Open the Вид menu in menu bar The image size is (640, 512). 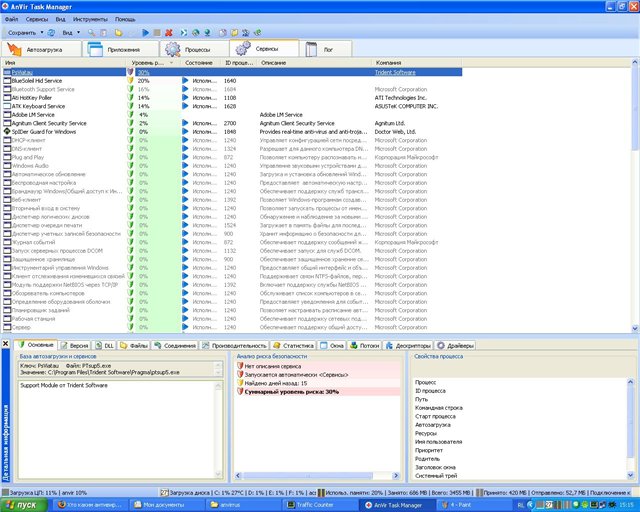[x=60, y=19]
